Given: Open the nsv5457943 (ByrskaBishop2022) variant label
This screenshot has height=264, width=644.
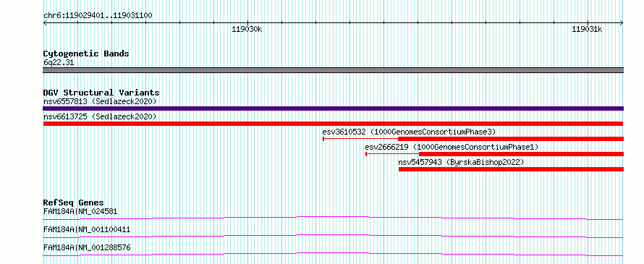Looking at the screenshot, I should [461, 162].
